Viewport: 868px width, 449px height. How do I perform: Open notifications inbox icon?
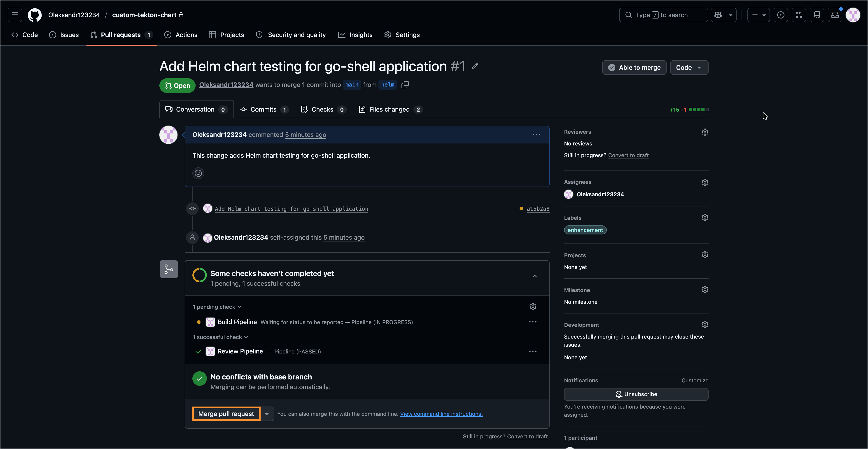(835, 15)
